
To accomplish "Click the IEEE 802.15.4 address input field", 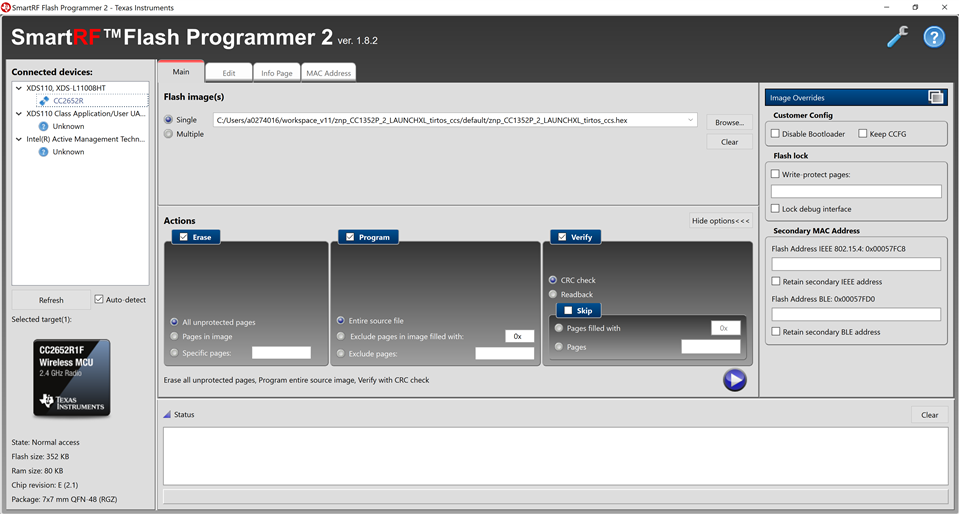I will tap(856, 264).
